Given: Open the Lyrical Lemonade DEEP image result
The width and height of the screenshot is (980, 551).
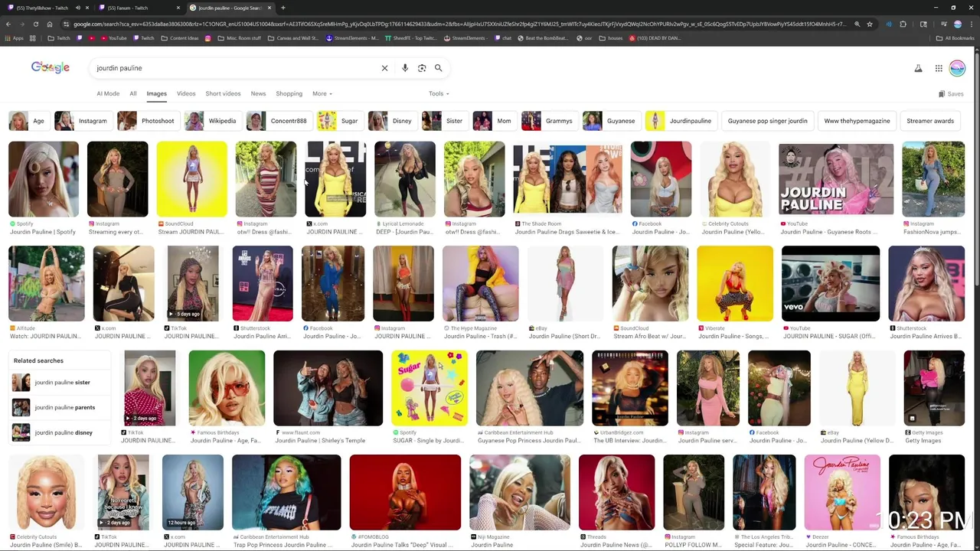Looking at the screenshot, I should pyautogui.click(x=405, y=179).
